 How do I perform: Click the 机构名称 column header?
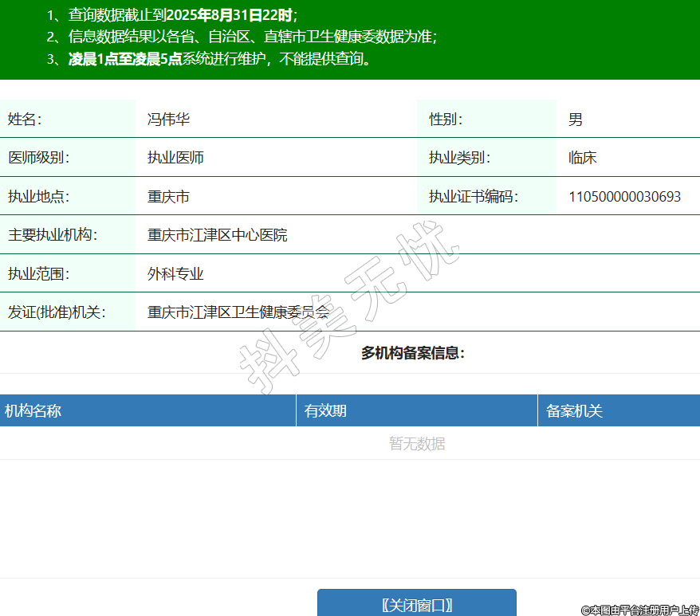(x=33, y=411)
